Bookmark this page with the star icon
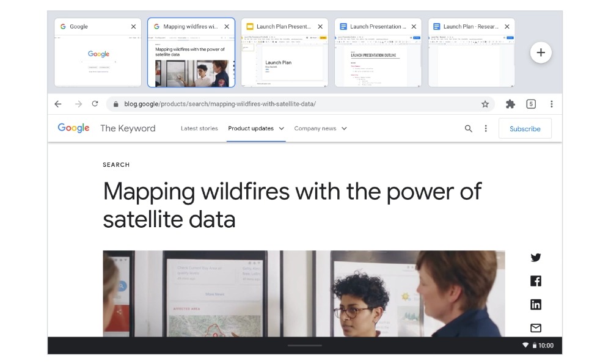This screenshot has width=611, height=364. 485,104
